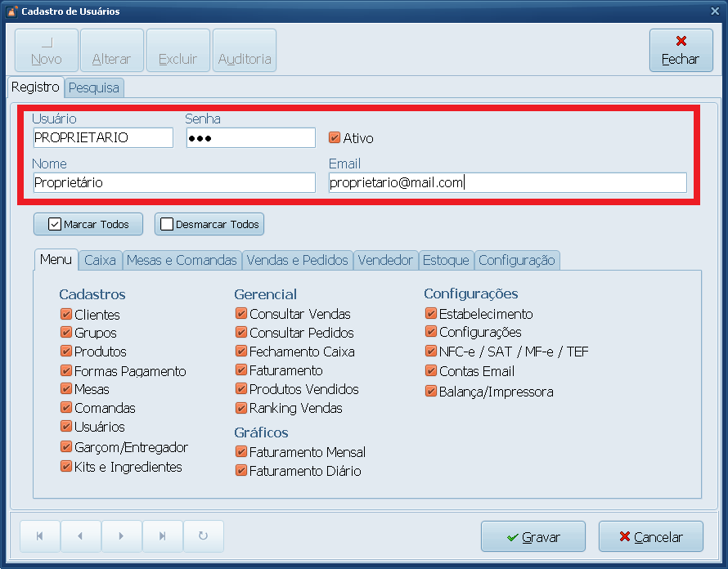728x569 pixels.
Task: Uncheck the Clientes permission
Action: click(x=65, y=314)
